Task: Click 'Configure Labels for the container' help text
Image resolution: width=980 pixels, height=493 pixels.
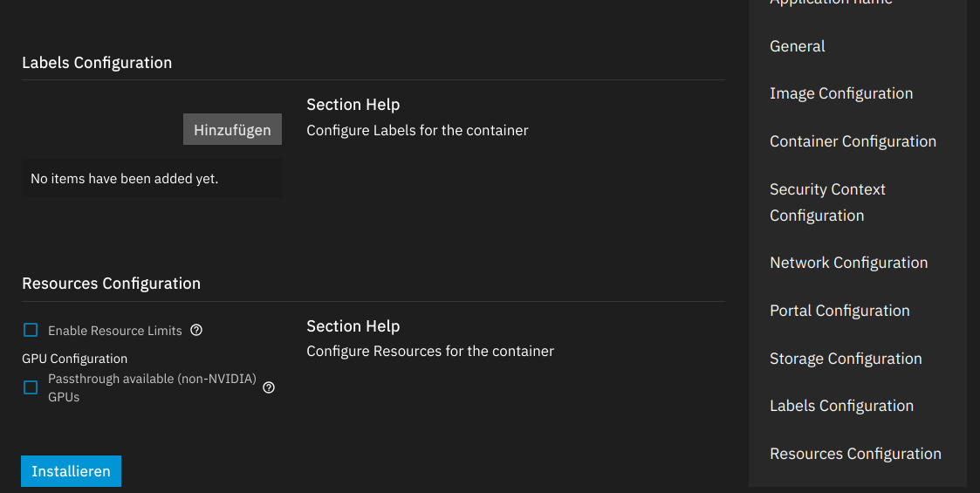Action: point(417,131)
